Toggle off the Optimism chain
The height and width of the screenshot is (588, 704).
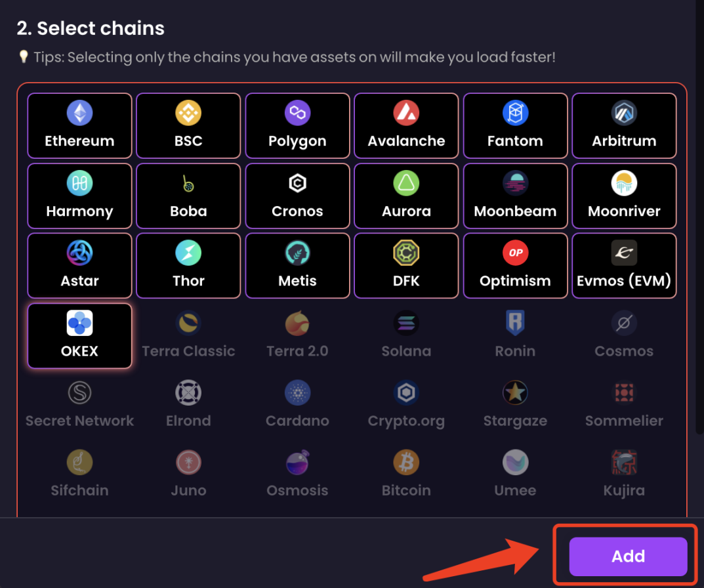(x=515, y=265)
